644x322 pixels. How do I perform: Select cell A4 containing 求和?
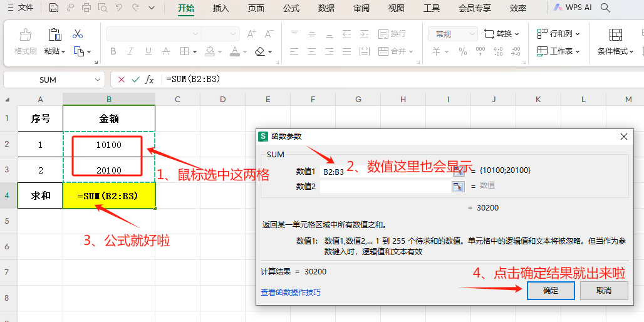tap(40, 195)
